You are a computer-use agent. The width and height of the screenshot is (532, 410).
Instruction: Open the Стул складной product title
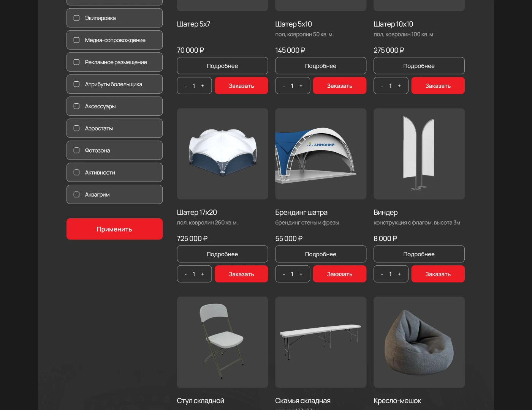200,401
